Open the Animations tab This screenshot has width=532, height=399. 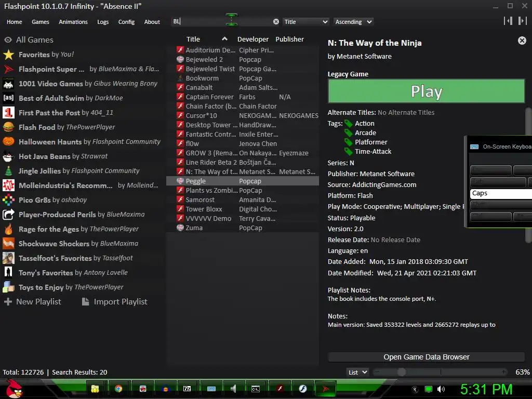(x=73, y=22)
